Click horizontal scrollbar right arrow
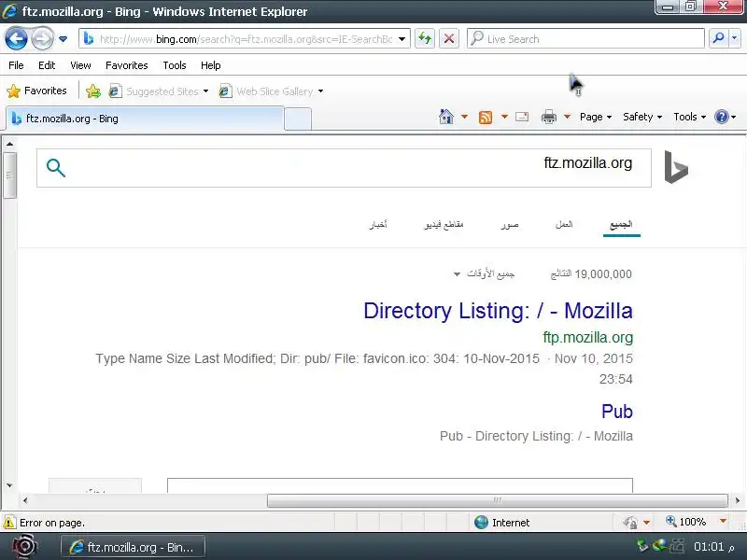This screenshot has width=747, height=560. 738,500
